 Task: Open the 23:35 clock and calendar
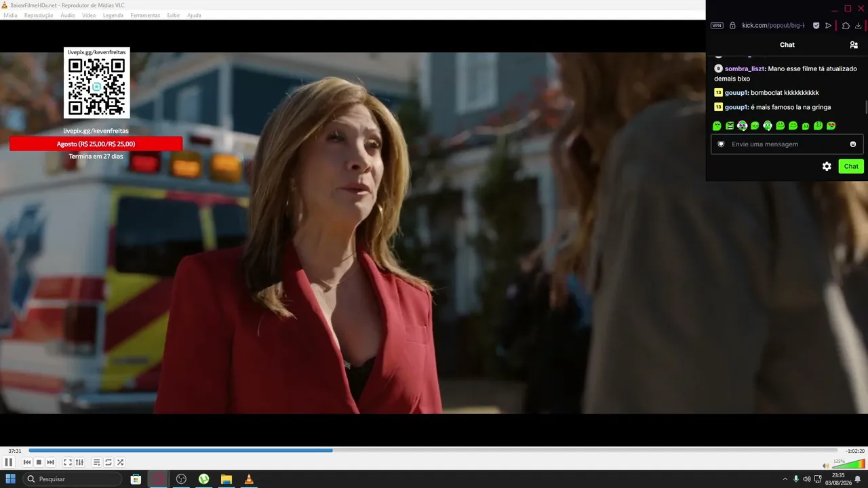click(838, 479)
